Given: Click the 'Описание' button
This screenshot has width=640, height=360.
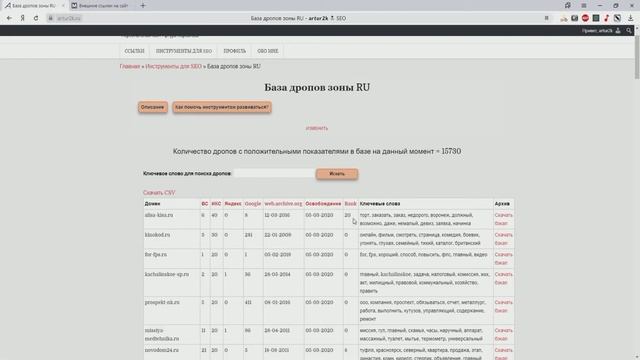Looking at the screenshot, I should (153, 107).
